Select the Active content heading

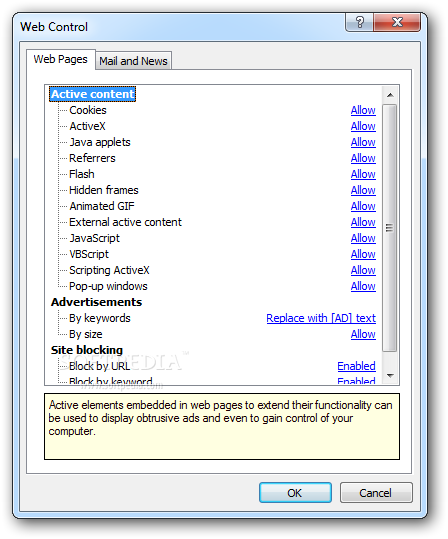tap(92, 94)
